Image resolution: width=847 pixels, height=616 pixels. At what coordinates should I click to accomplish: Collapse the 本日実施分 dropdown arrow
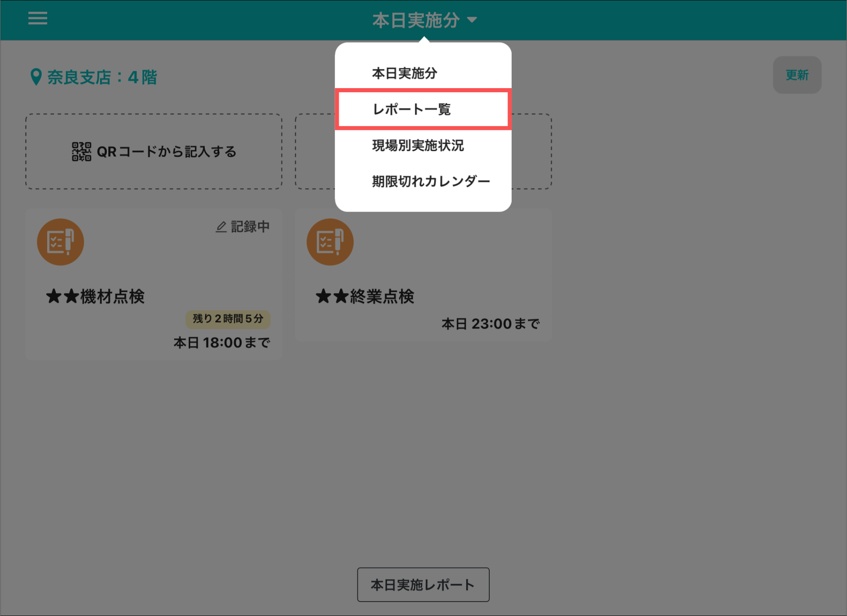click(x=472, y=20)
